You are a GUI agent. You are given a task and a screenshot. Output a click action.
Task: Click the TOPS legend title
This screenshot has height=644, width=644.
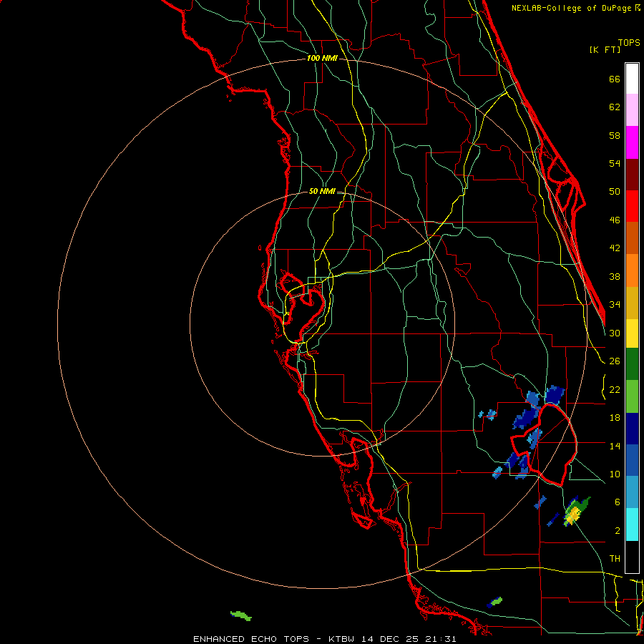[x=629, y=43]
